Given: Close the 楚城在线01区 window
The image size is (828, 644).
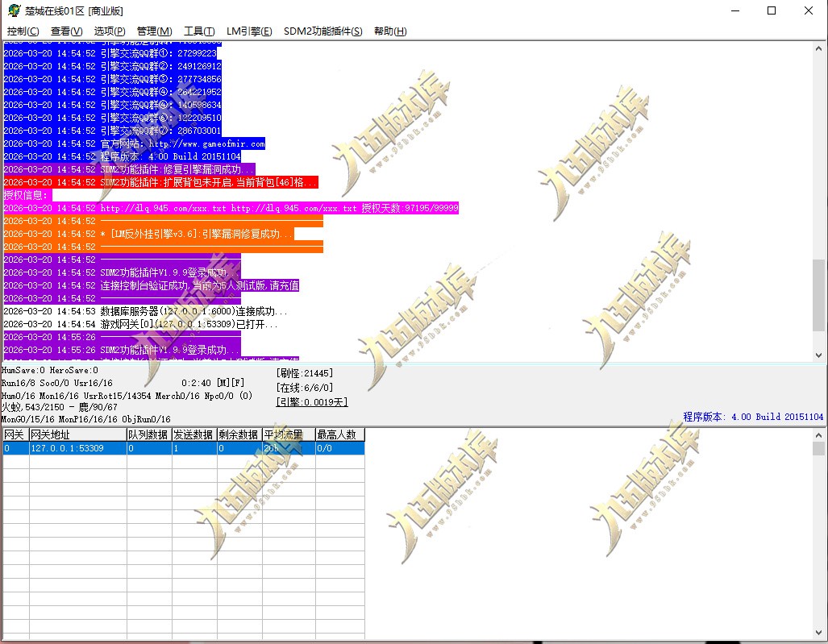Looking at the screenshot, I should [x=809, y=10].
